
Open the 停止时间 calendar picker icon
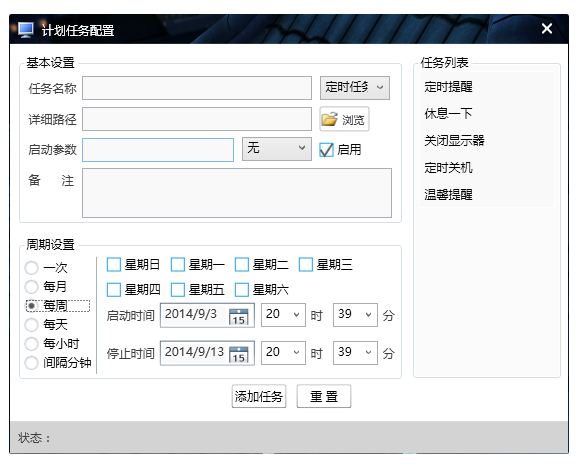[x=238, y=354]
